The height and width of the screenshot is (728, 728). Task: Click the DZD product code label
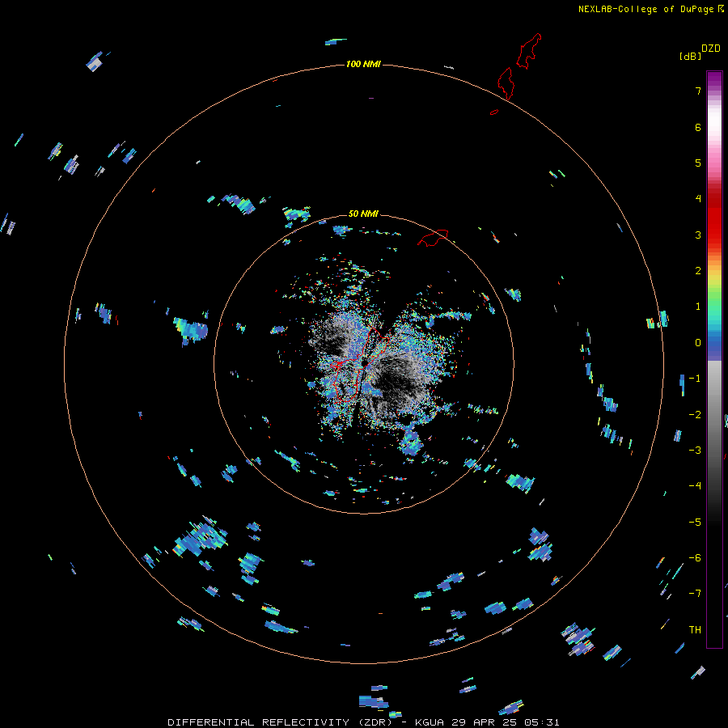(711, 49)
